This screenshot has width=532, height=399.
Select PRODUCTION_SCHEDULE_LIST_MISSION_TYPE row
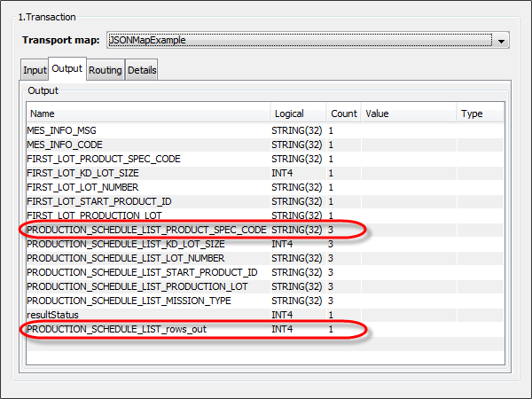[x=129, y=301]
